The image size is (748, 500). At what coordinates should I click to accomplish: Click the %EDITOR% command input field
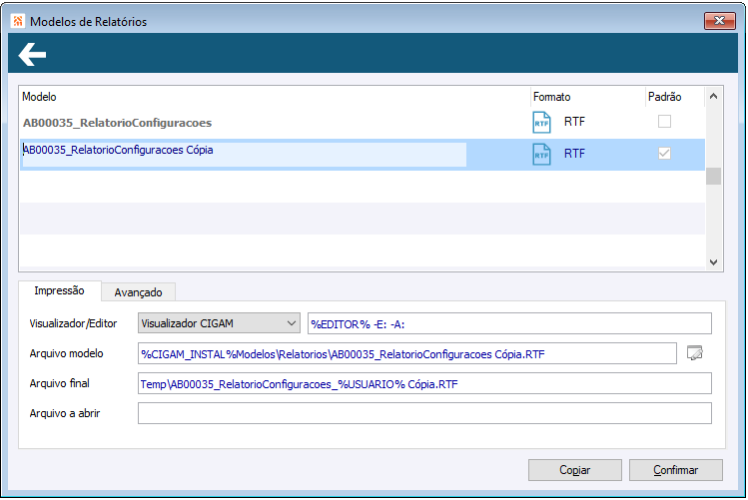click(x=509, y=323)
